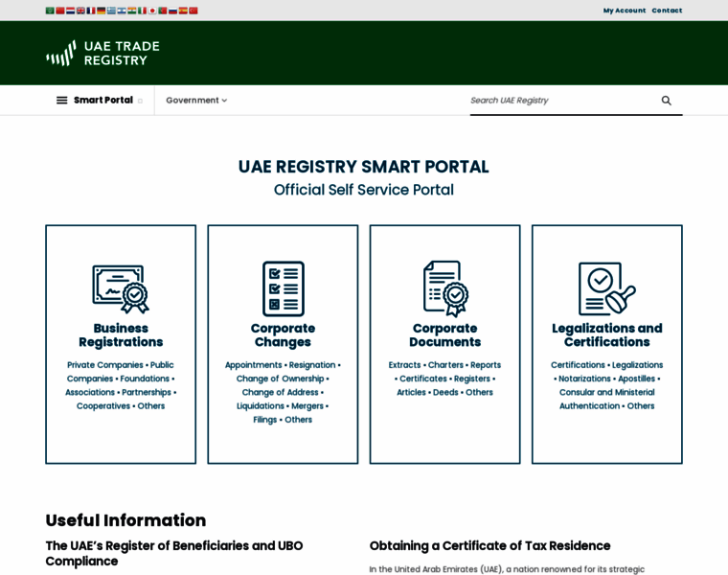The width and height of the screenshot is (728, 575).
Task: Open the Business Registrations certificate icon
Action: 121,288
